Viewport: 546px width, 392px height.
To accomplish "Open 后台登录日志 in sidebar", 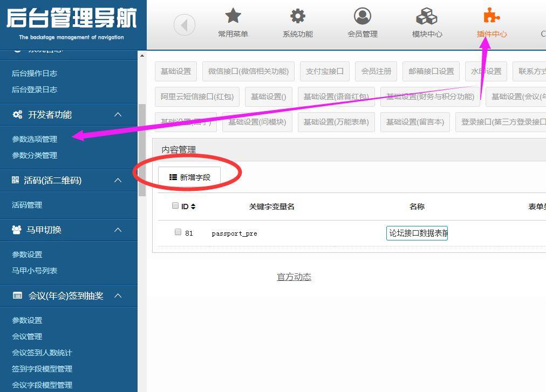I will 35,90.
